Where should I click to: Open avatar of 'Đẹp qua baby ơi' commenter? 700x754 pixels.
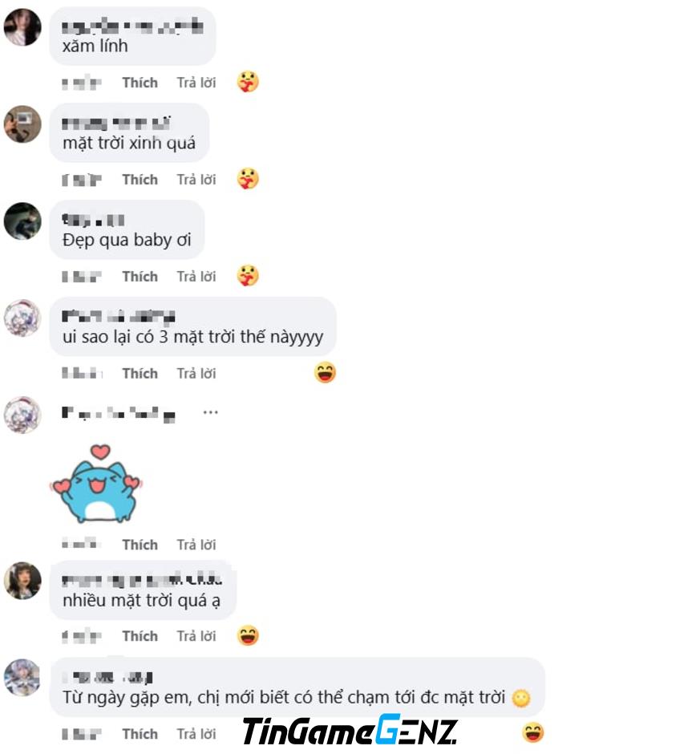(22, 221)
